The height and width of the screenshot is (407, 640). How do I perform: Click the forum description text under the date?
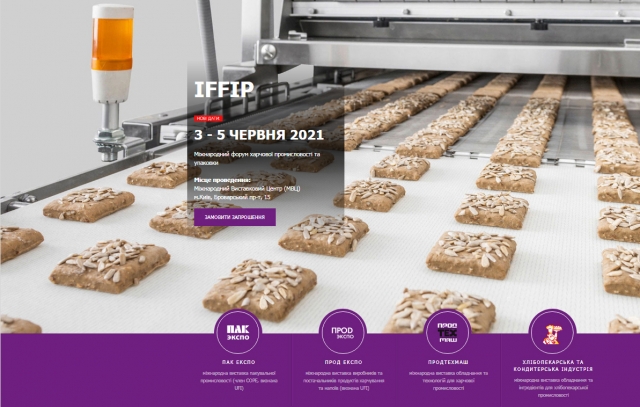[x=257, y=158]
